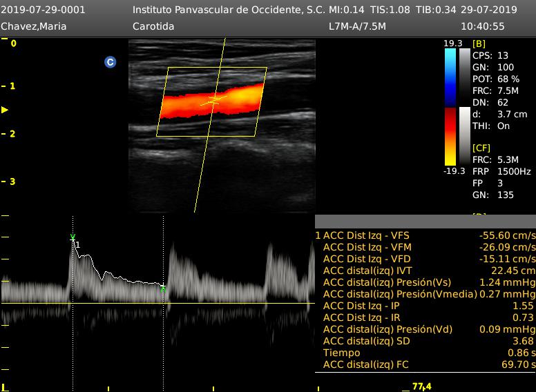Click the B-mode GN: 100 gain value
536x392 pixels.
point(493,67)
